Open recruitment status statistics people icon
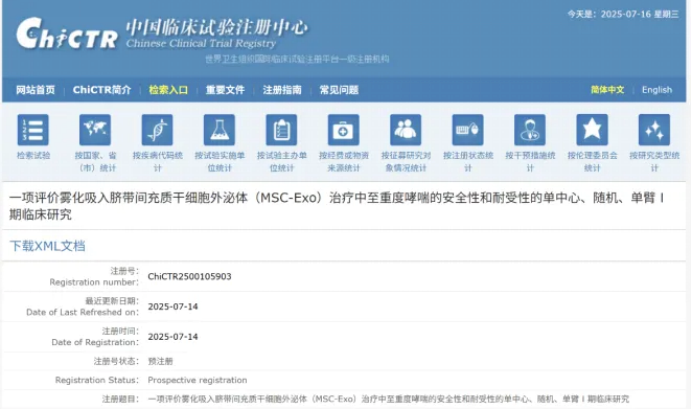Image resolution: width=692 pixels, height=409 pixels. pyautogui.click(x=405, y=131)
